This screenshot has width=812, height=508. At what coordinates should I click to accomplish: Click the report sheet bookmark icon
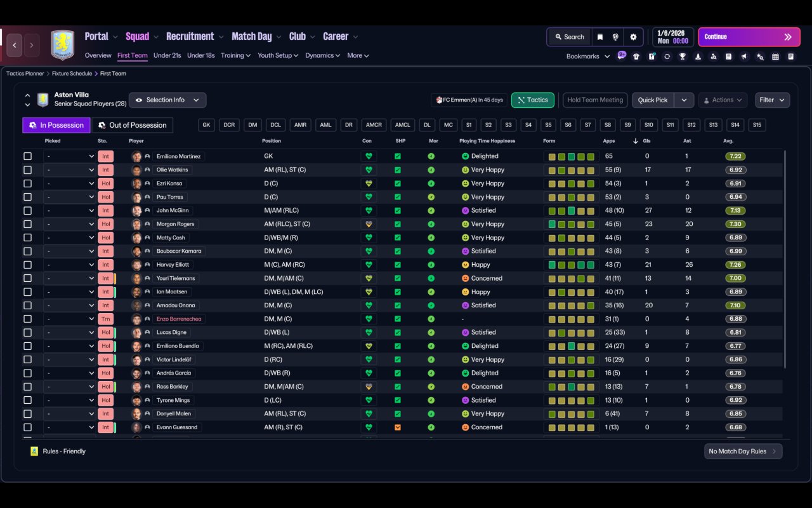coord(729,57)
